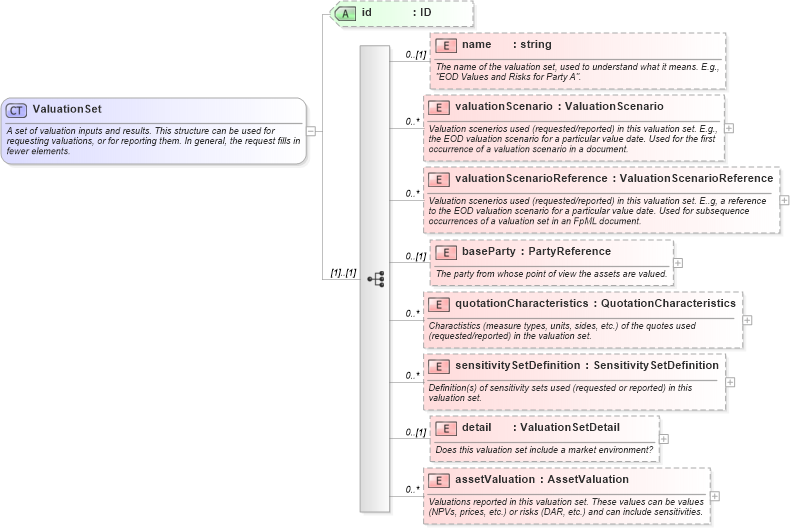Expand the assetValuation element

715,497
